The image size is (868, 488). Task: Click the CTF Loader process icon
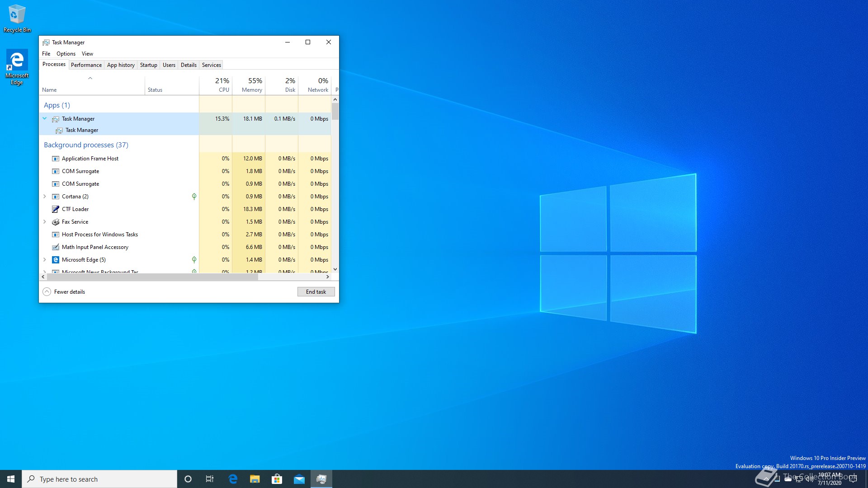click(55, 209)
